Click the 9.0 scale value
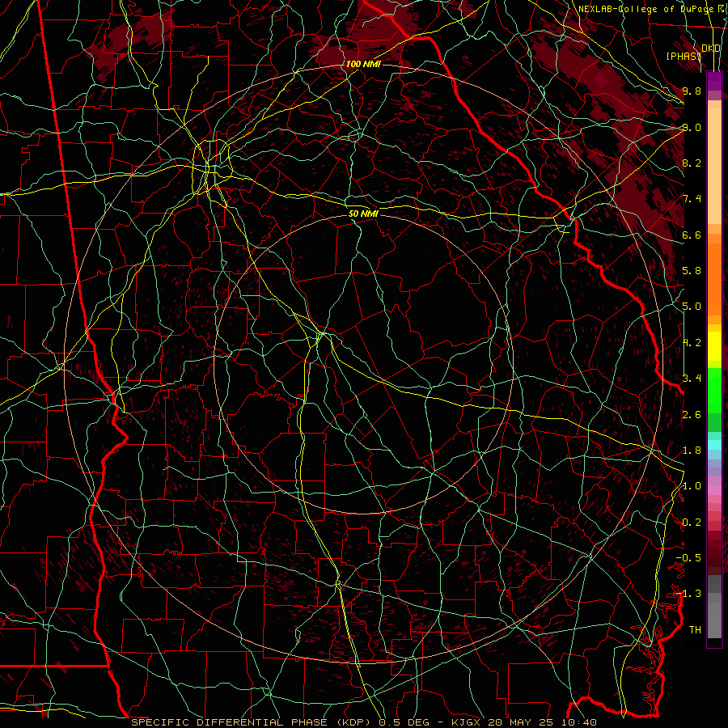 692,127
